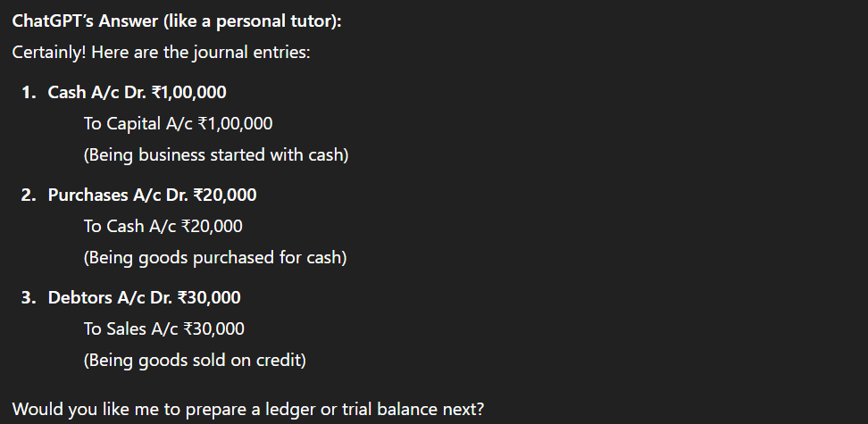Click the word "ChatGPT's" in the heading
Image resolution: width=868 pixels, height=424 pixels.
pyautogui.click(x=54, y=21)
